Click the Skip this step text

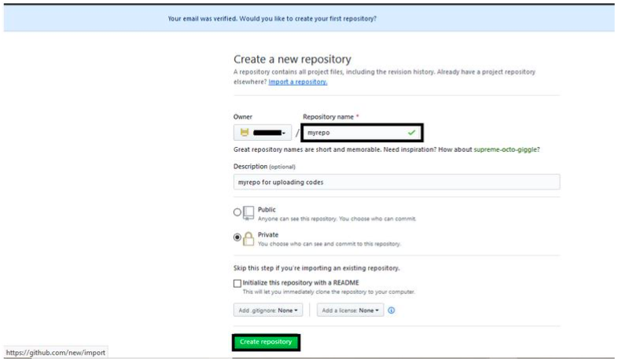click(317, 268)
